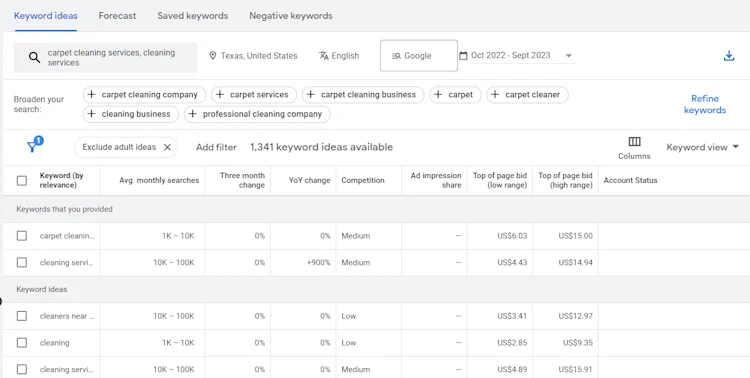The width and height of the screenshot is (750, 378).
Task: Open the Forecast tab
Action: (x=117, y=16)
